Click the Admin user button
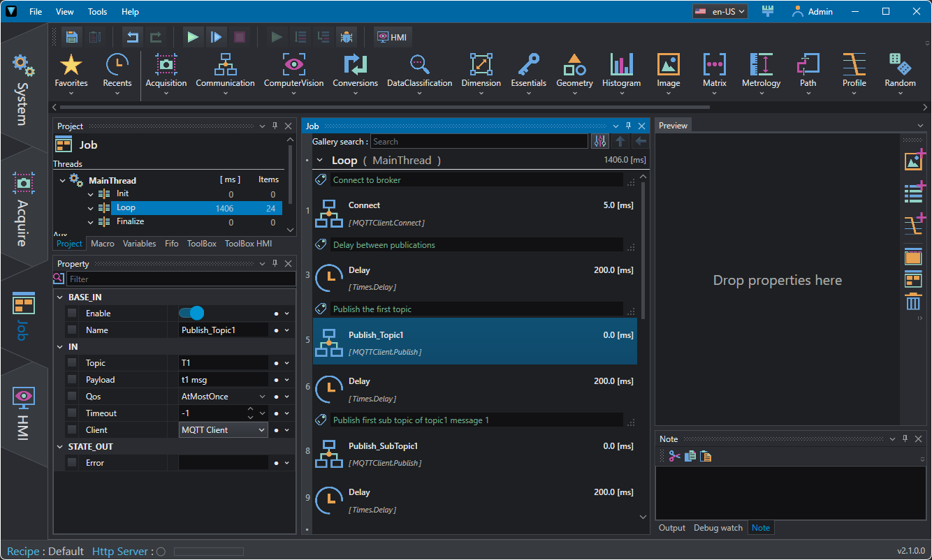The height and width of the screenshot is (560, 932). pyautogui.click(x=813, y=12)
